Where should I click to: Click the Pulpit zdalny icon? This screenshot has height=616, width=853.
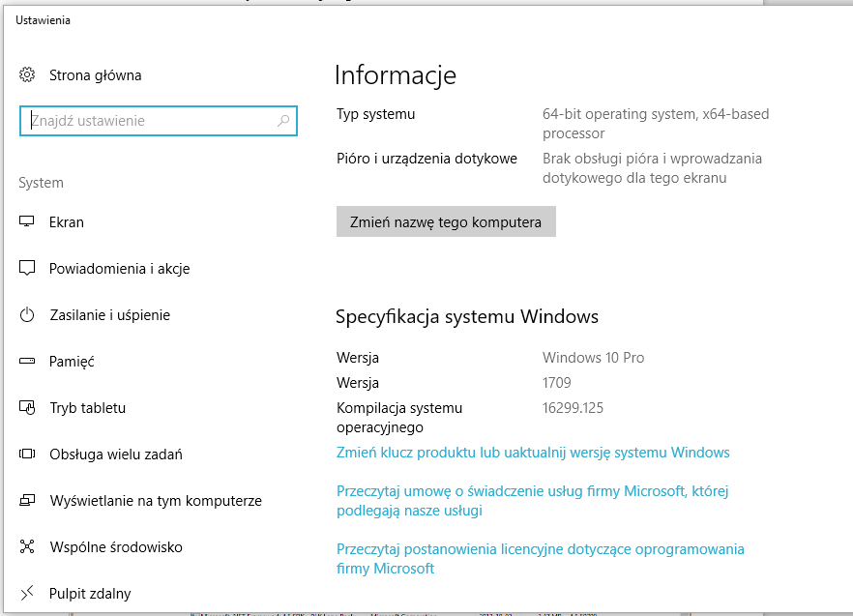click(28, 593)
